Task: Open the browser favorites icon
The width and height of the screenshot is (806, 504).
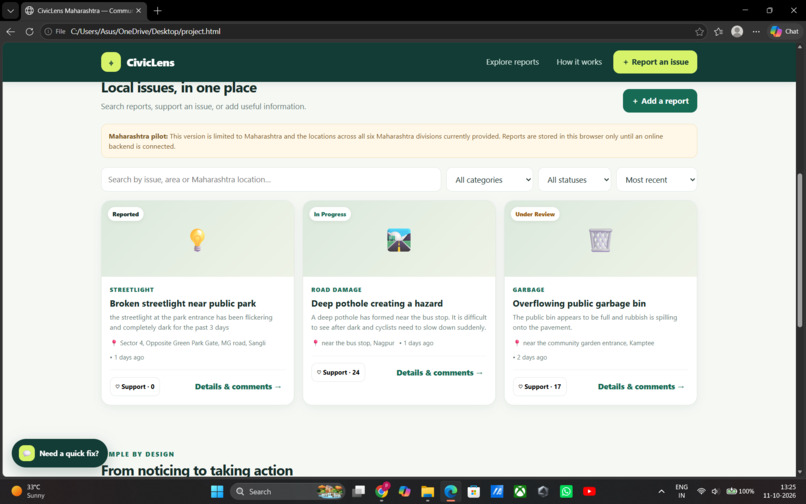Action: (x=718, y=32)
